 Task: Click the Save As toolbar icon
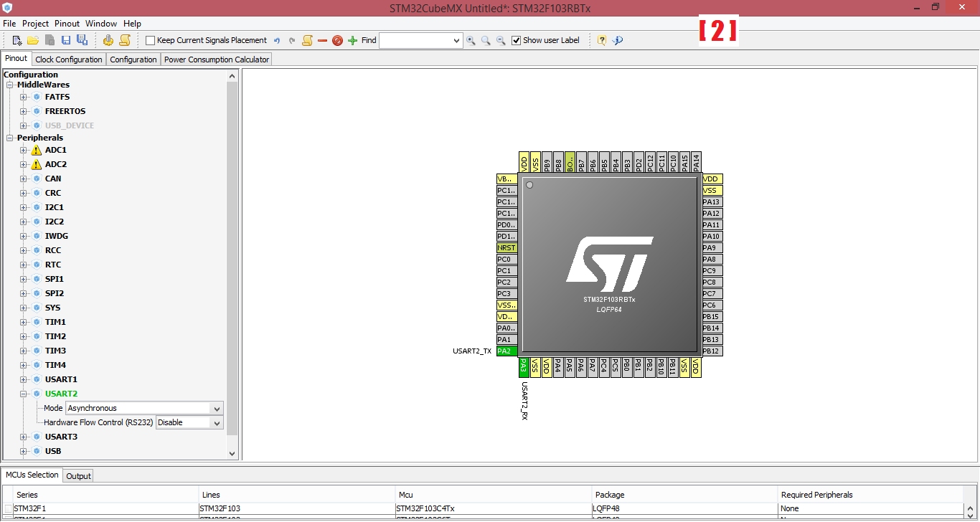(81, 40)
